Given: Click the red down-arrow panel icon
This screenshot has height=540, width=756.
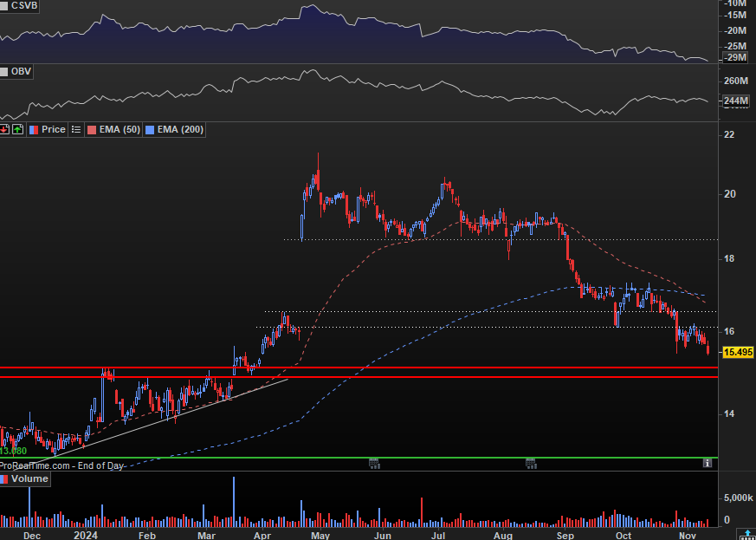Looking at the screenshot, I should [x=4, y=129].
